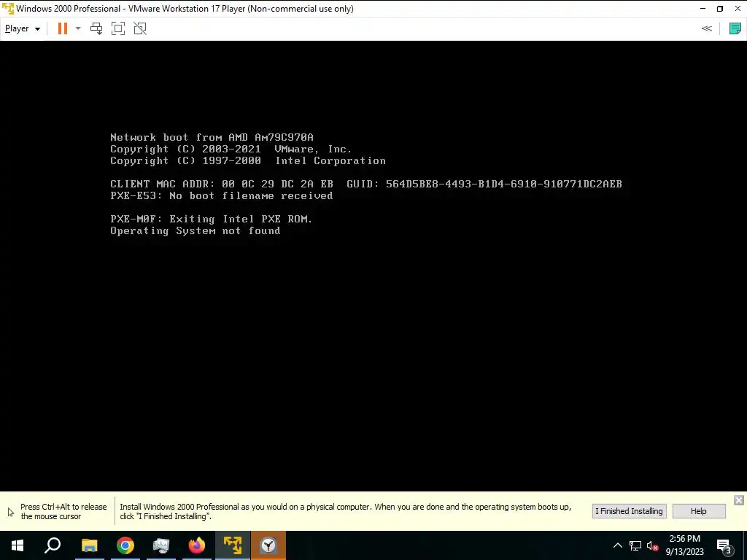
Task: Click the CLIENT MAC ADDR line
Action: pos(366,184)
